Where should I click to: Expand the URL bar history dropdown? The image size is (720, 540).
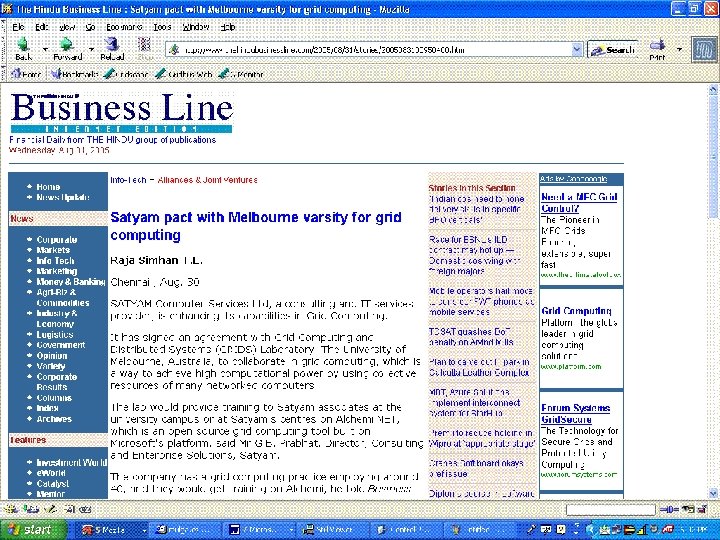pos(577,50)
